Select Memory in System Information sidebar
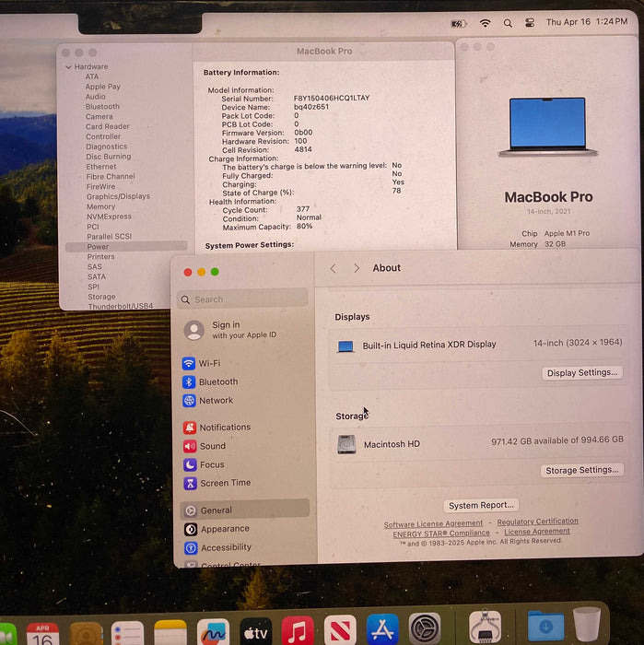644x645 pixels. click(100, 206)
